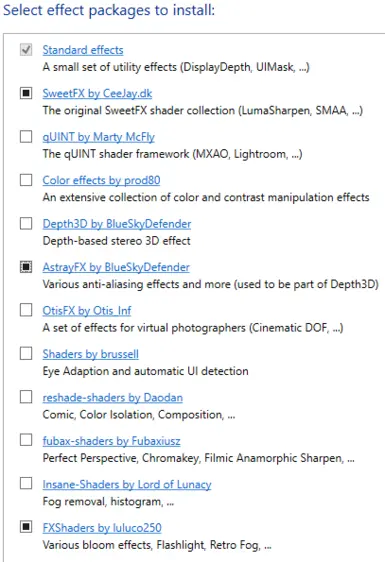This screenshot has height=562, width=385.
Task: Enable the qUINT by Marty McFly checkbox
Action: [x=26, y=137]
